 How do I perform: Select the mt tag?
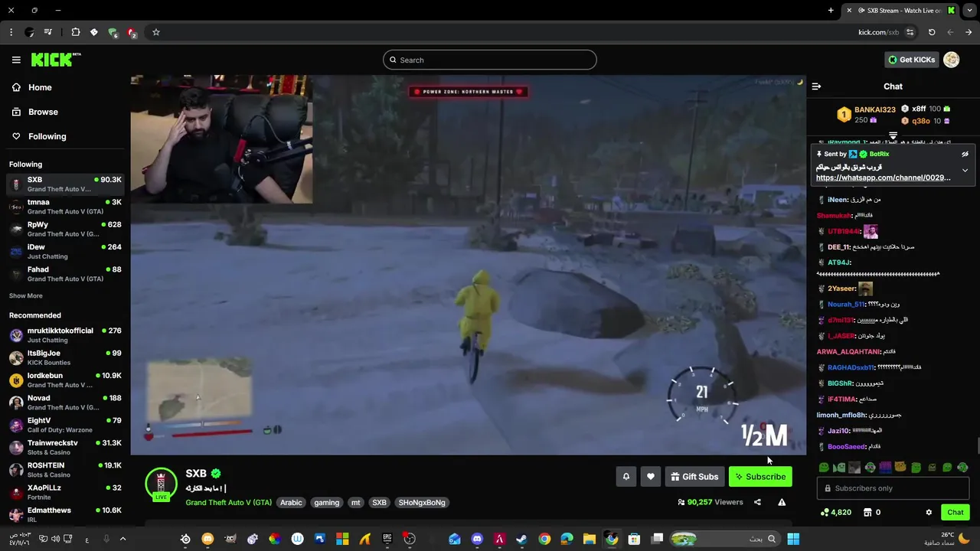coord(355,503)
